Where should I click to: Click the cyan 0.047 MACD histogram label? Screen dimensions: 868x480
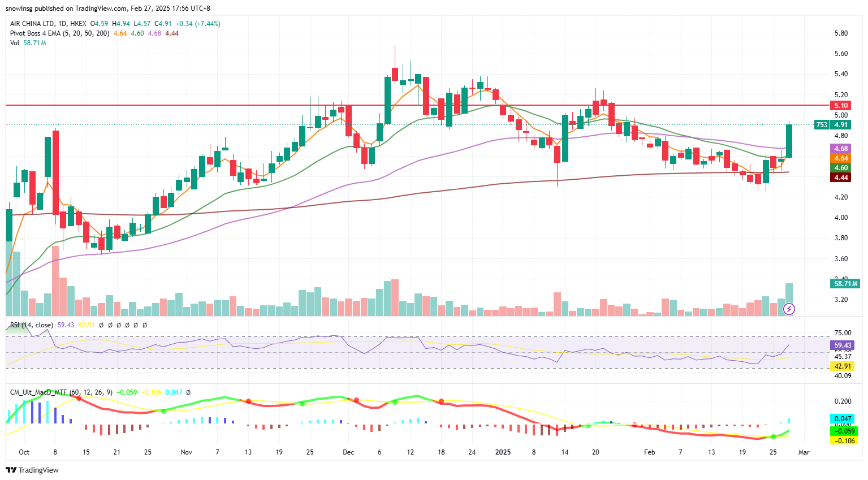coord(843,420)
